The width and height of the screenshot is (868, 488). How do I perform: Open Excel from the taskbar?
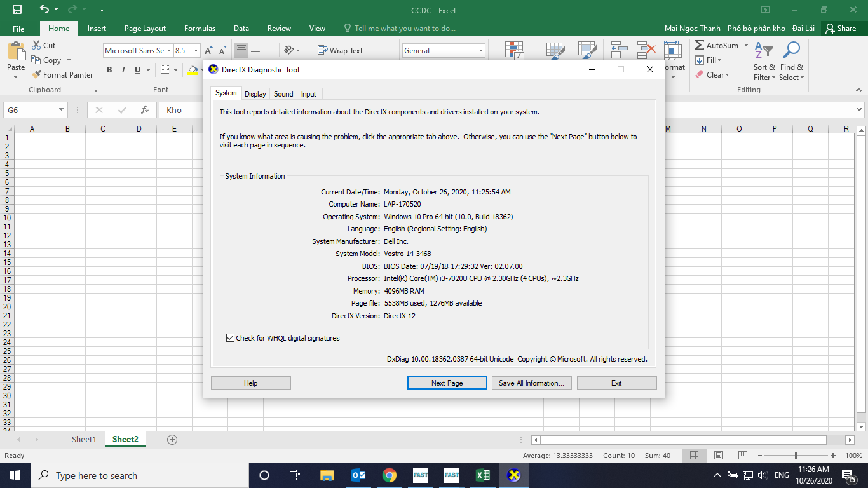click(483, 475)
